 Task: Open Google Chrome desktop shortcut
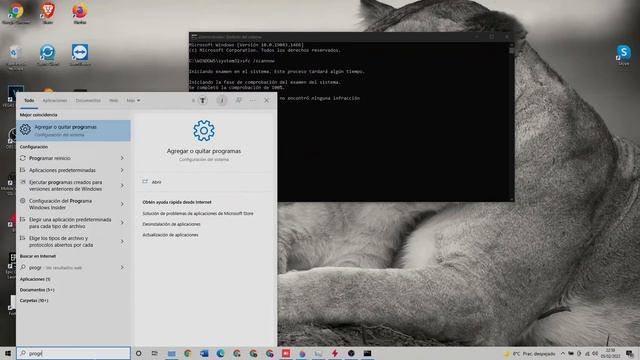(16, 12)
